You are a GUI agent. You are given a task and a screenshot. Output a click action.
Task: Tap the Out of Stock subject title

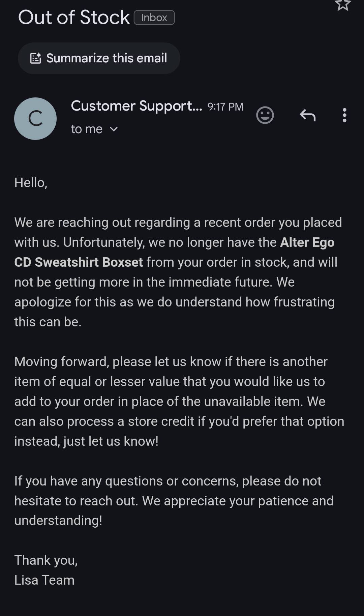[x=74, y=17]
